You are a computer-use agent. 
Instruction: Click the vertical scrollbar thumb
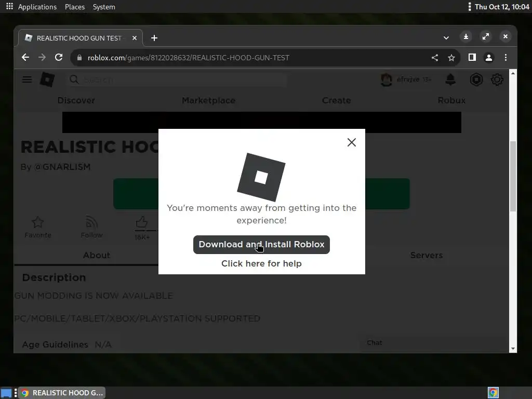[x=513, y=176]
